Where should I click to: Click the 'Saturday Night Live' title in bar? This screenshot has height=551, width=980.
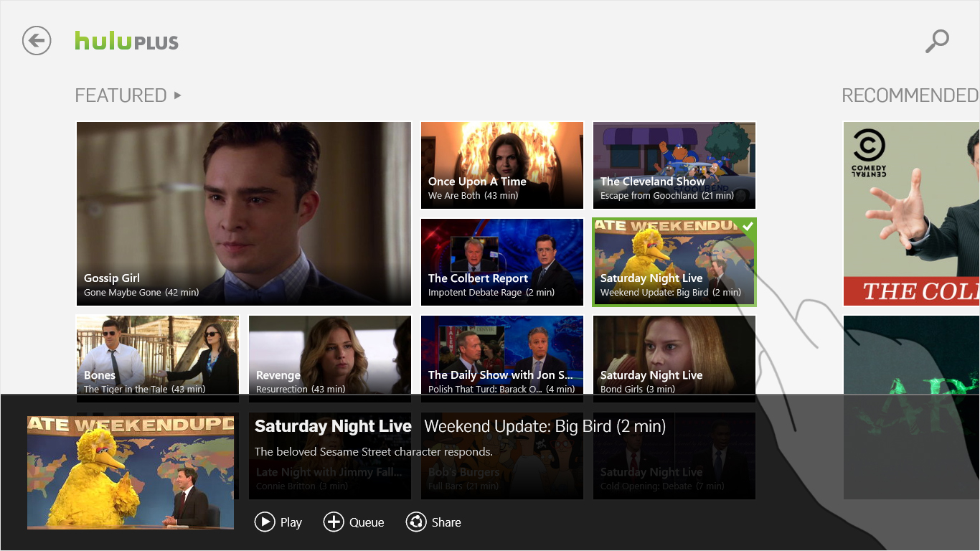333,426
